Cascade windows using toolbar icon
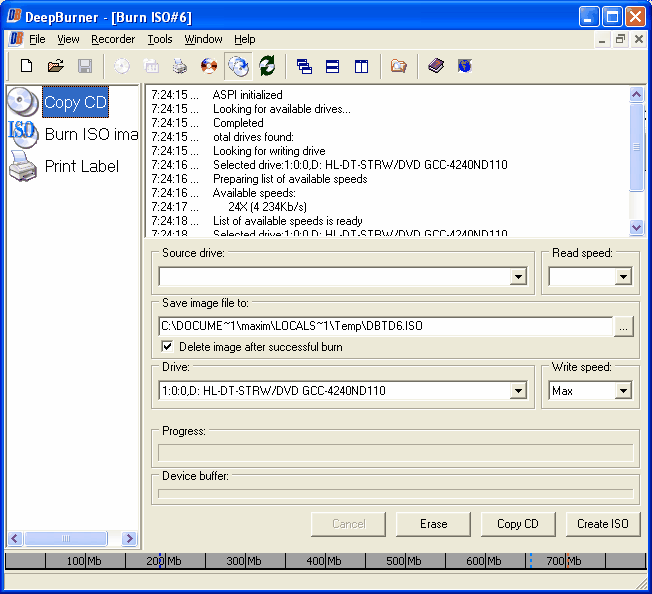The image size is (652, 594). [x=304, y=66]
